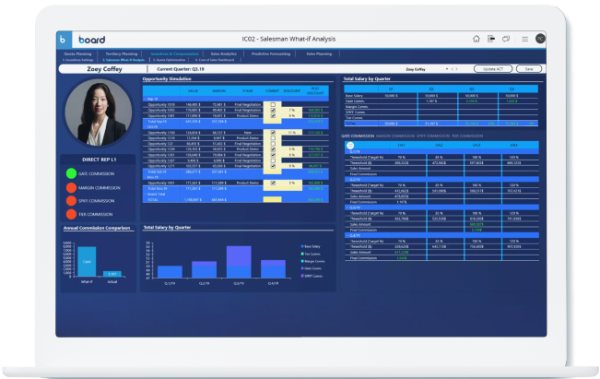
Task: Collapse the Sep.19 group row
Action: (x=145, y=99)
